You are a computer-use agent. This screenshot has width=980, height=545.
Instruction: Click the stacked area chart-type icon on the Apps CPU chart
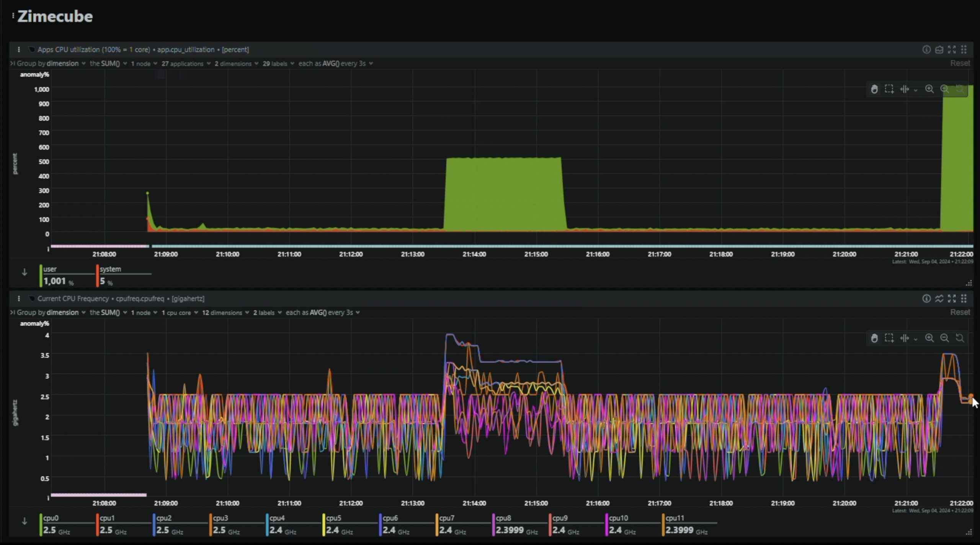tap(939, 49)
